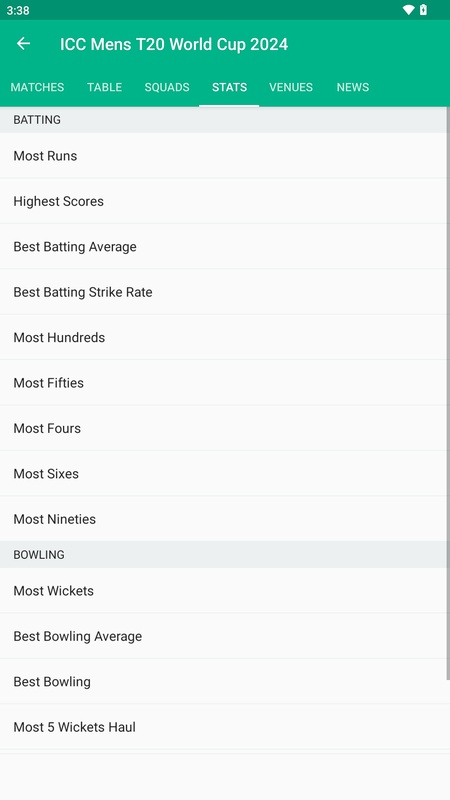Select the Venues tab

point(291,87)
